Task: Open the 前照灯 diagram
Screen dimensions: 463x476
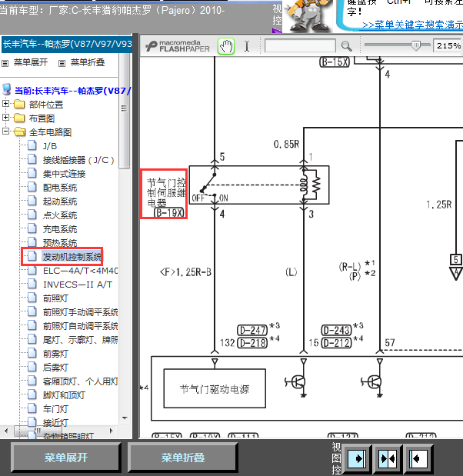Action: pyautogui.click(x=55, y=298)
